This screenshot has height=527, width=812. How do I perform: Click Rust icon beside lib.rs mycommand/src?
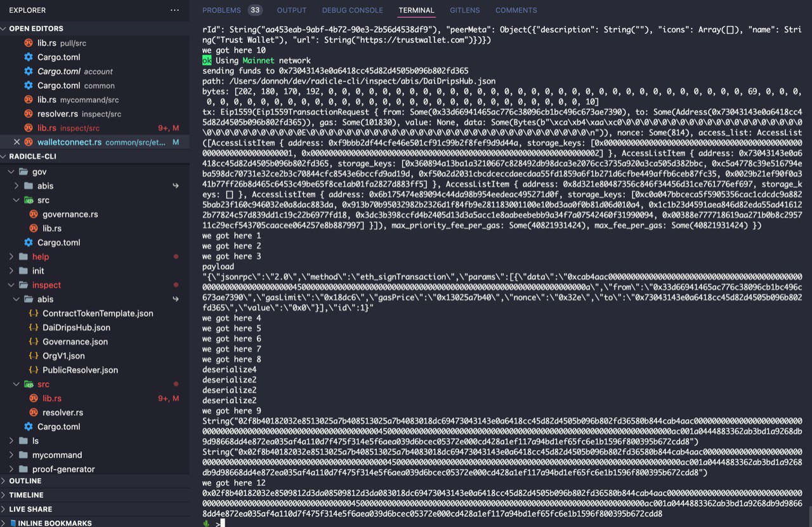click(28, 100)
